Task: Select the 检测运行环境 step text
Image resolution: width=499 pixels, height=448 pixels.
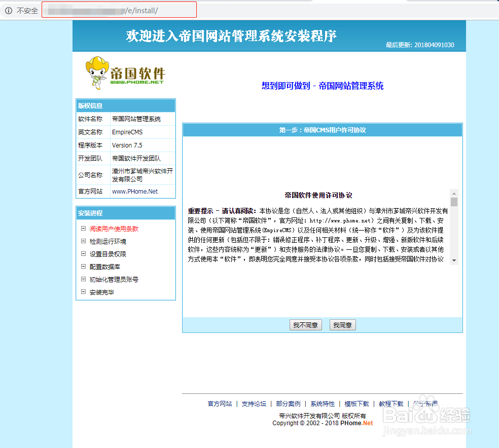Action: (x=108, y=242)
